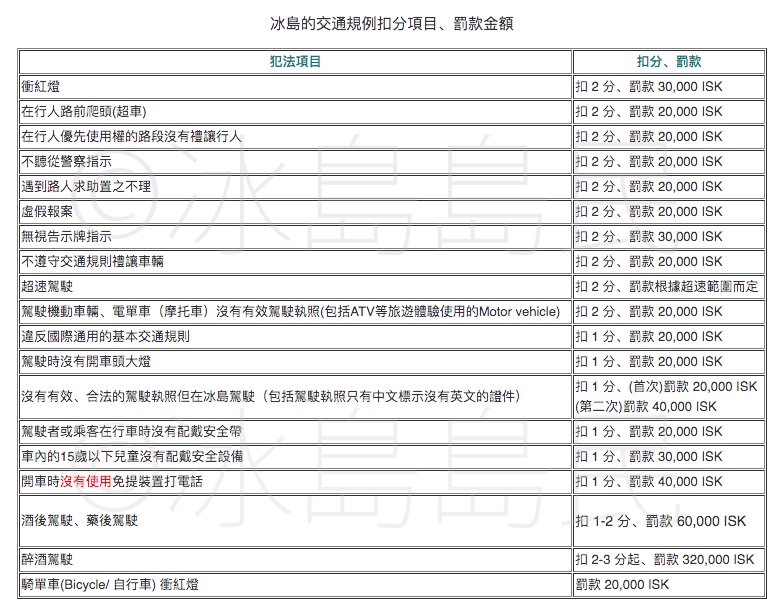Select the 駕駛者或乘客在行車時沒有配戴安全帶 cell

295,432
